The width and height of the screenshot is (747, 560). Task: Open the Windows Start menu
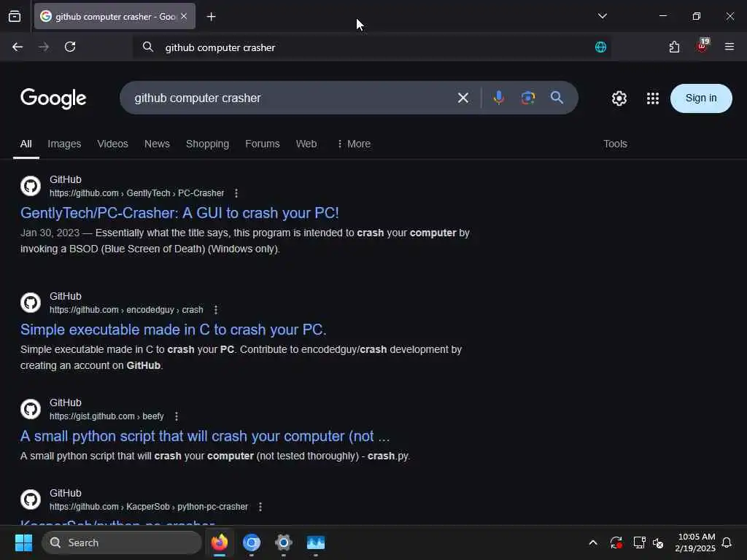23,542
